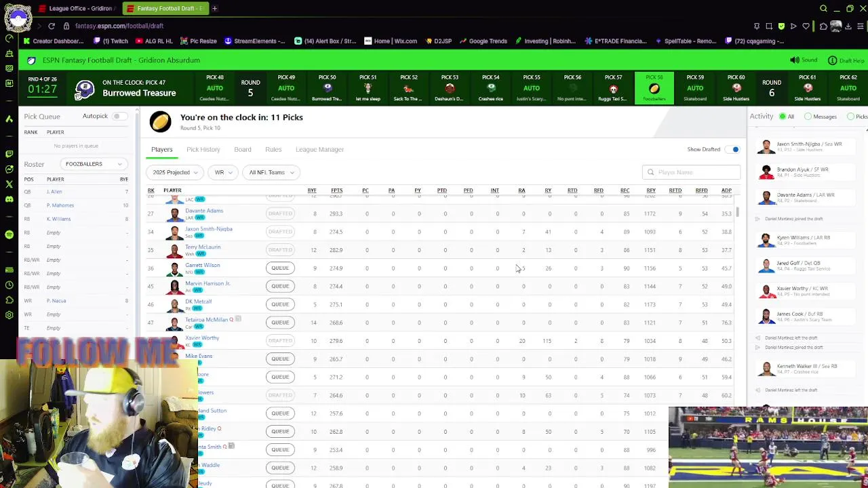868x488 pixels.
Task: Open the downloads icon in browser toolbar
Action: pyautogui.click(x=849, y=26)
